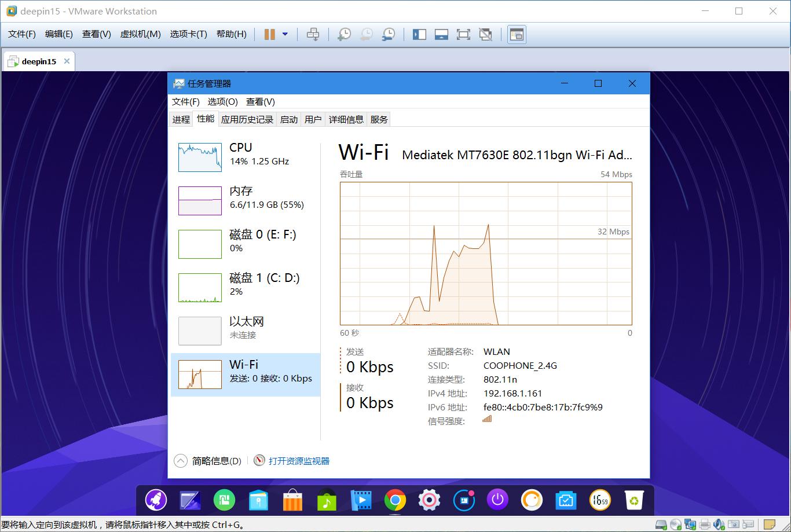791x532 pixels.
Task: Open the trash bin on the dock
Action: [634, 499]
